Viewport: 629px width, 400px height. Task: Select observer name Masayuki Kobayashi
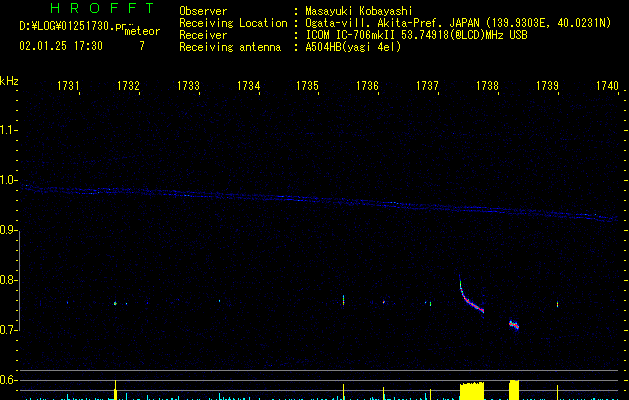(359, 11)
